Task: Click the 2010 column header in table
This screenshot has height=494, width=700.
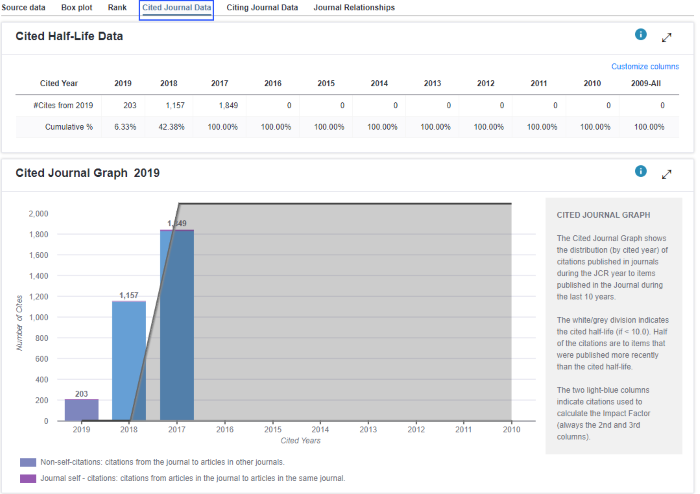Action: 592,83
